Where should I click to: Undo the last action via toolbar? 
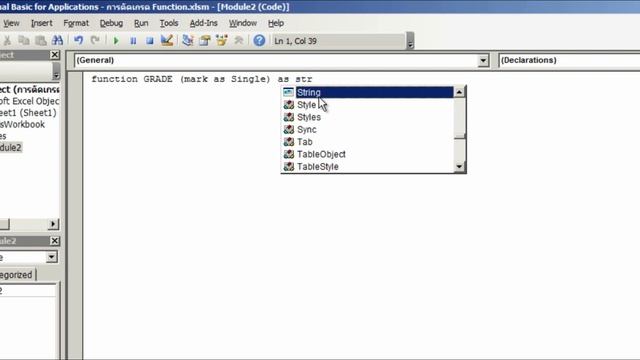(x=78, y=40)
